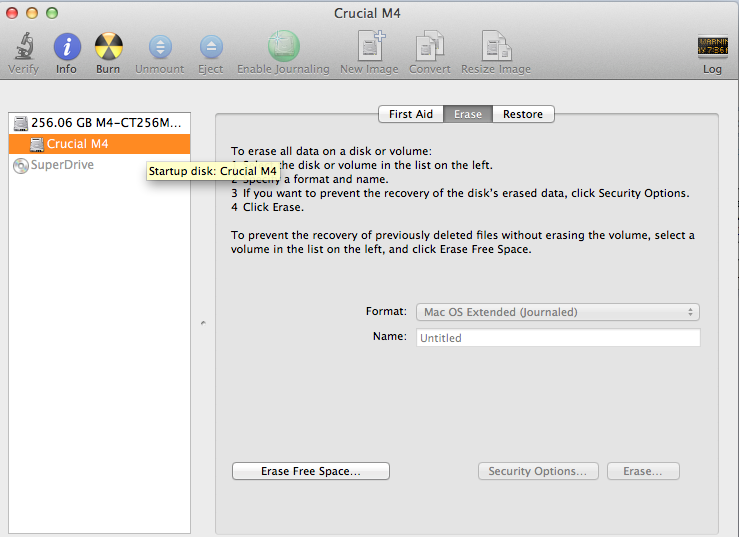Click the 256.06 GB hard drive icon
Viewport: 739px width, 537px height.
21,124
